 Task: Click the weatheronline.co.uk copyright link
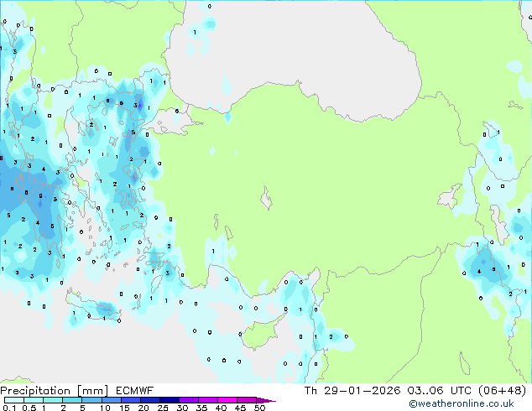[x=461, y=403]
